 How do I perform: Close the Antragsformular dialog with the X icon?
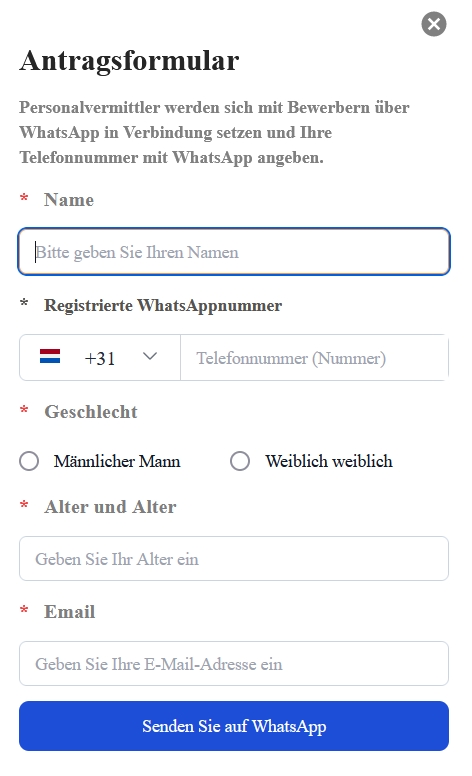[x=434, y=24]
